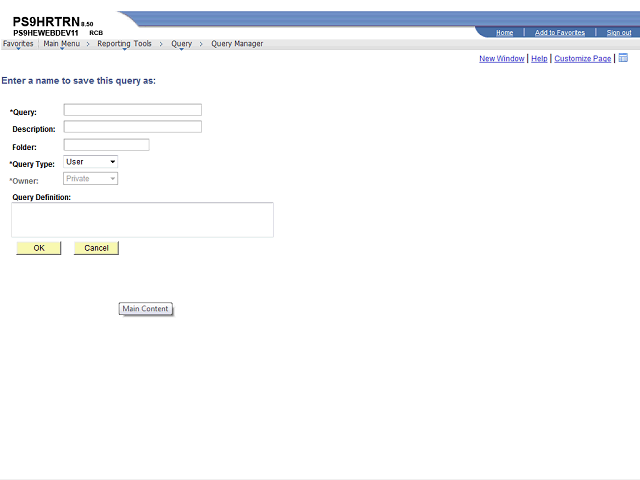Open Main Menu in the breadcrumb bar
Screen dimensions: 640x480
[x=62, y=44]
